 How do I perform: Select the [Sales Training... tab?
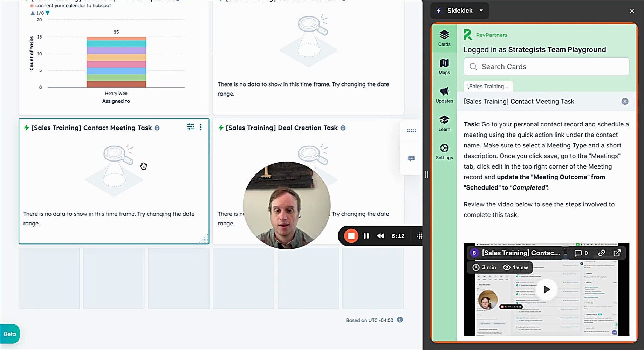coord(488,86)
